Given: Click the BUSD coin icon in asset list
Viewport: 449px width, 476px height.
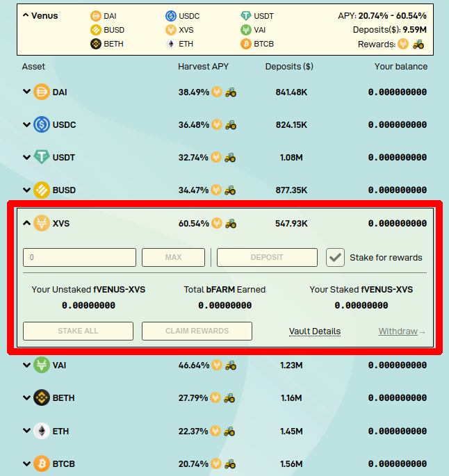Looking at the screenshot, I should tap(42, 190).
